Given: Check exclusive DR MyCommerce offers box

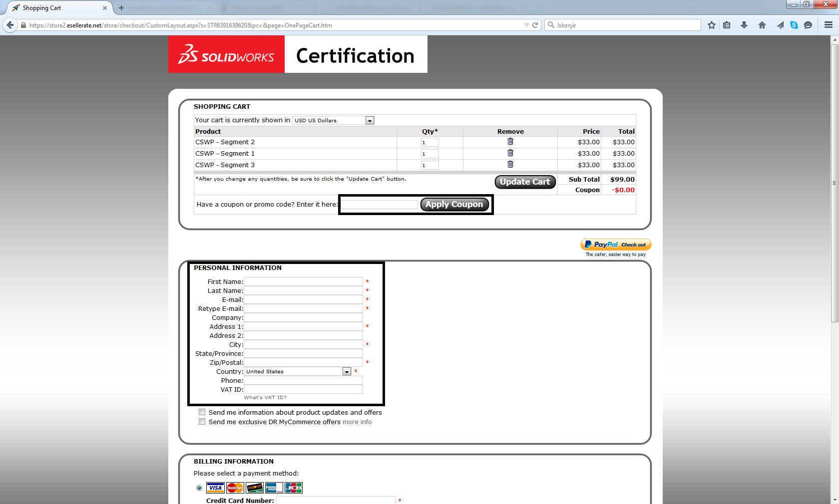Looking at the screenshot, I should (202, 422).
